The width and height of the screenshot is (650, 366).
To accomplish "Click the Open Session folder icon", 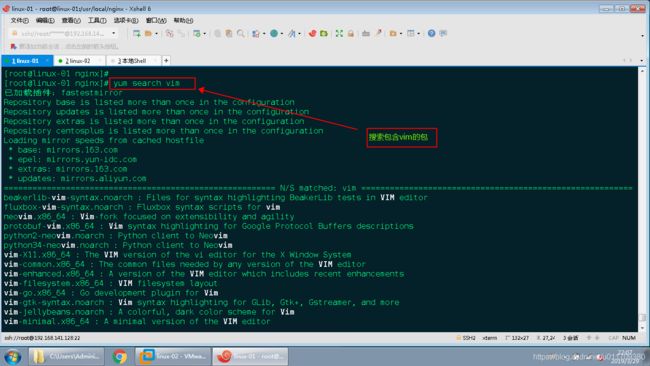I will pyautogui.click(x=148, y=33).
